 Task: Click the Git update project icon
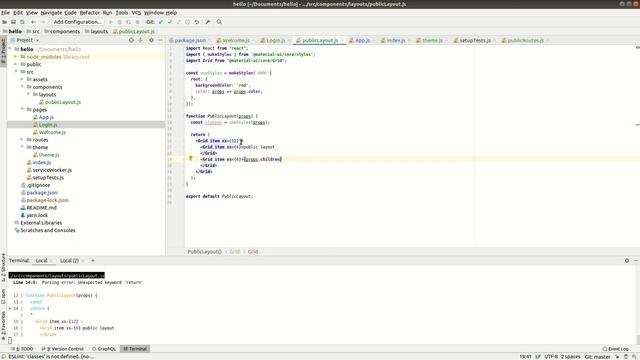tap(161, 22)
